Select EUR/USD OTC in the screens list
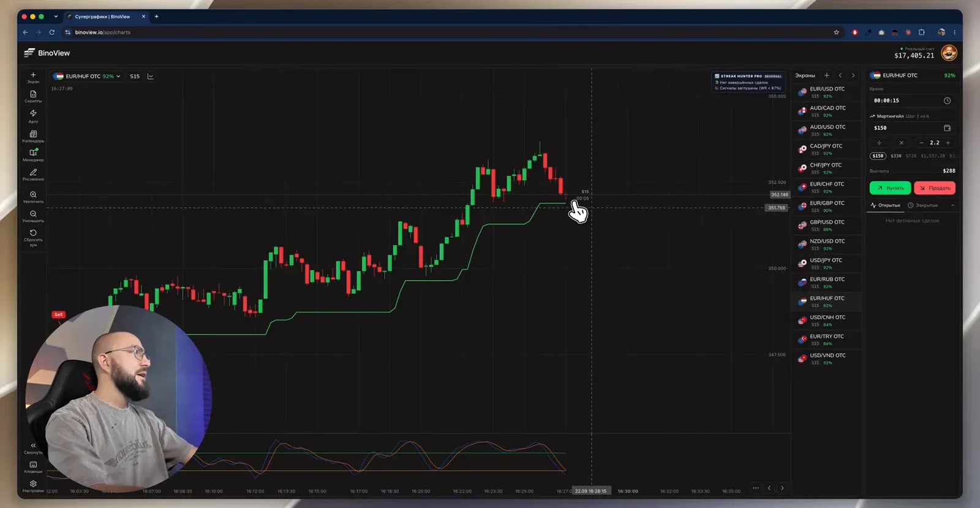Viewport: 980px width, 508px height. click(826, 92)
